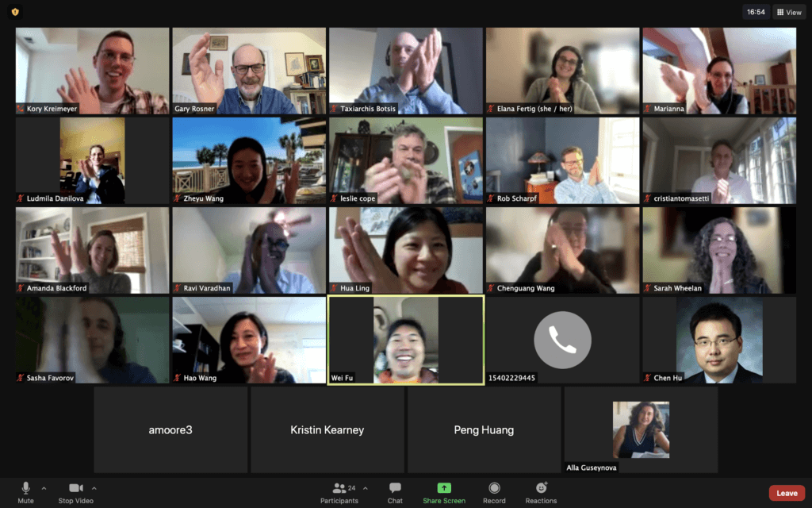Click the encryption shield icon
812x508 pixels.
(15, 12)
